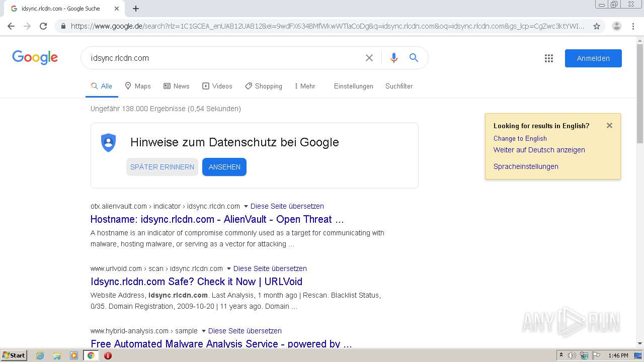
Task: Submit search with the magnifier icon
Action: pos(414,58)
